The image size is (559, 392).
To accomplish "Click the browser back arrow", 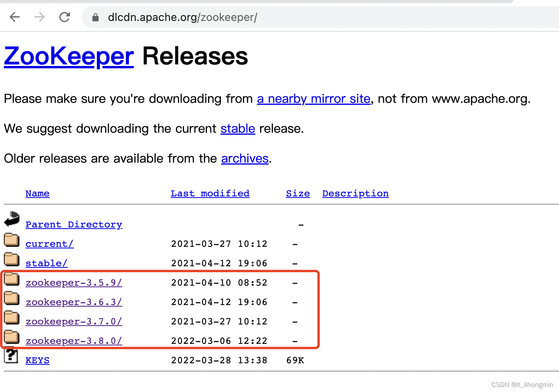I will [x=15, y=17].
